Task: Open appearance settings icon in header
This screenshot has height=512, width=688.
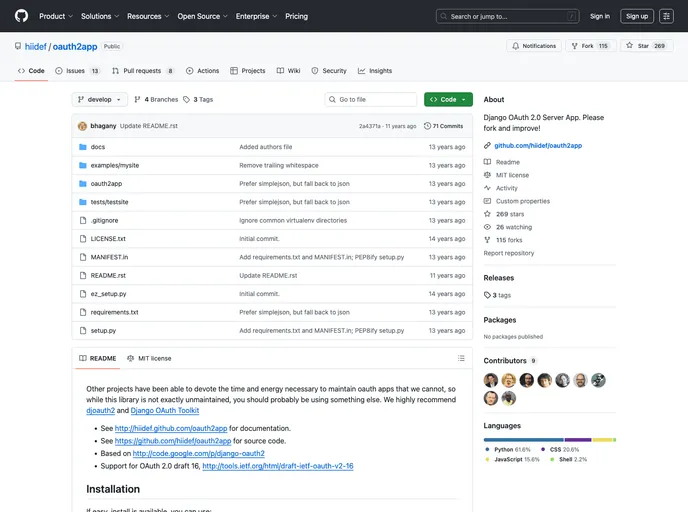Action: 666,16
